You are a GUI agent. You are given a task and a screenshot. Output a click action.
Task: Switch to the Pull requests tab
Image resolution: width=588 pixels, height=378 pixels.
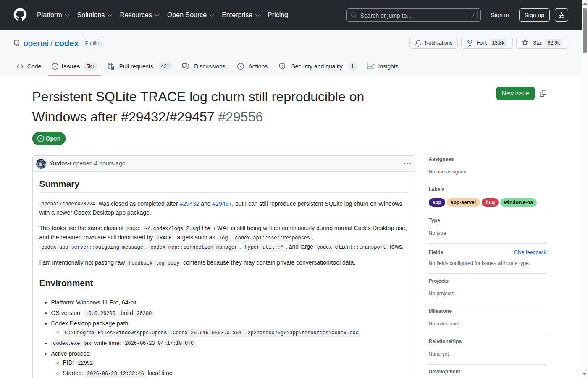139,66
